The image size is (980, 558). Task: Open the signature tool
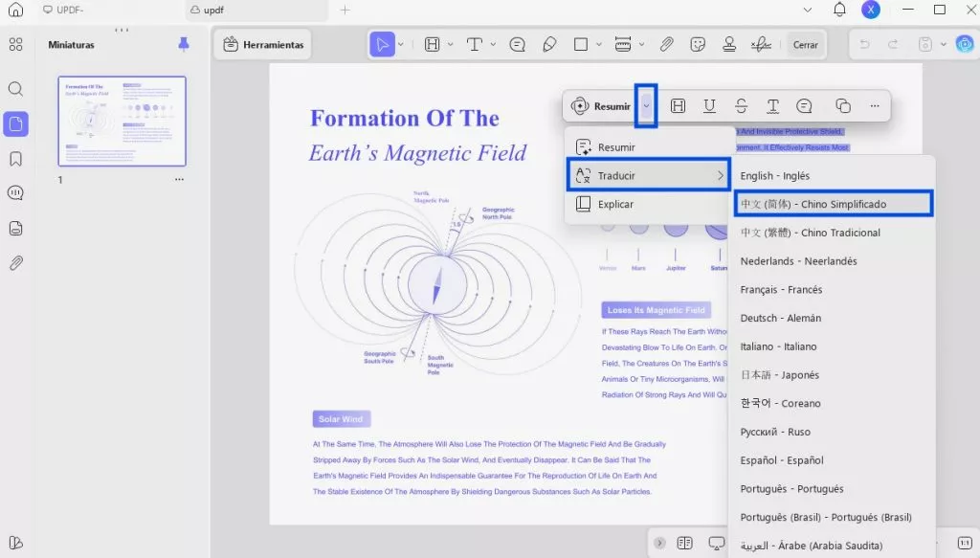(x=761, y=44)
